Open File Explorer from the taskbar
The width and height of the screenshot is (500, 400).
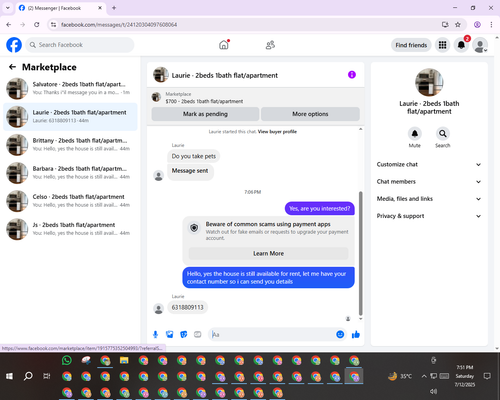(x=124, y=360)
